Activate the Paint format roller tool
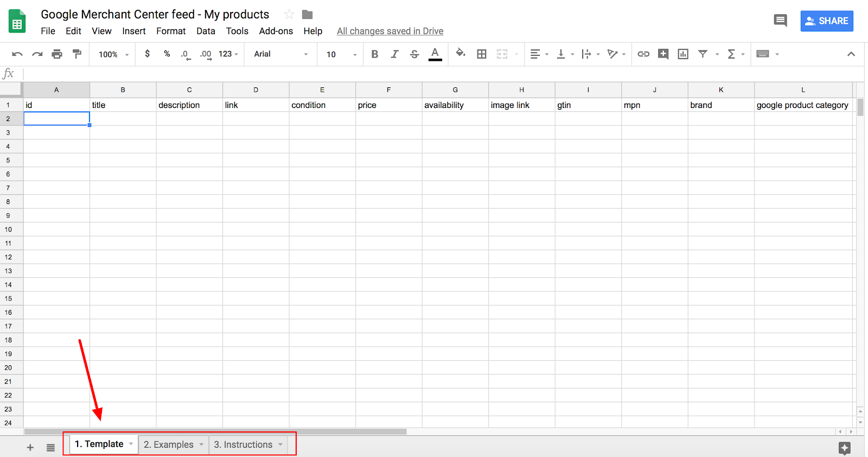 point(77,54)
